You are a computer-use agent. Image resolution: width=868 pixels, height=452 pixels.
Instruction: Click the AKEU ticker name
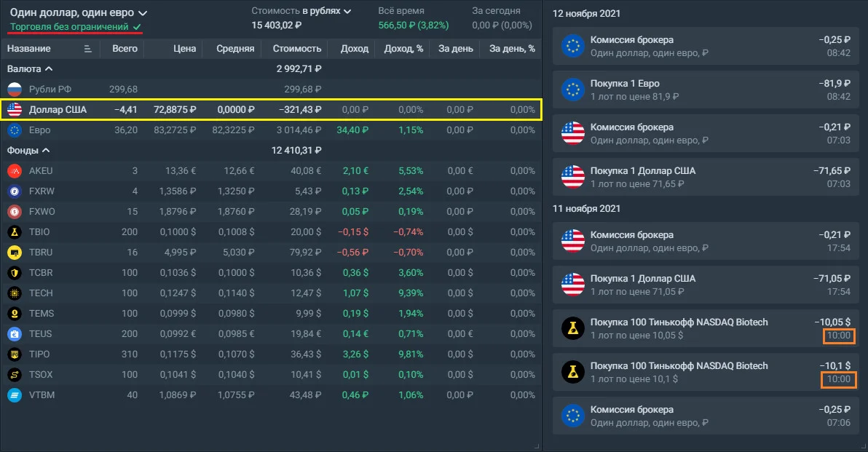pyautogui.click(x=40, y=171)
